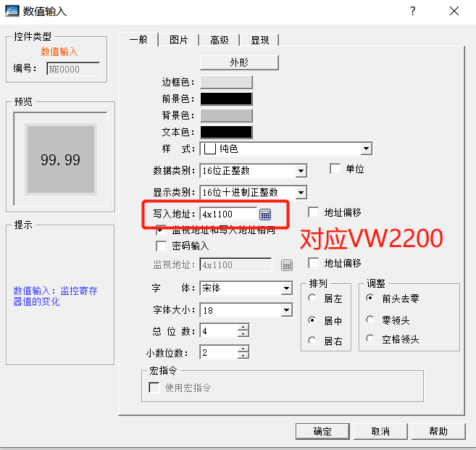The image size is (476, 450).
Task: Pick the 背景色 color swatch
Action: (x=226, y=116)
